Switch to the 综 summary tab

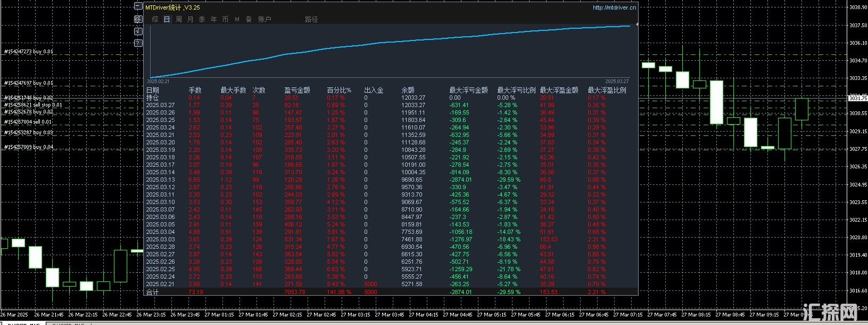point(155,19)
